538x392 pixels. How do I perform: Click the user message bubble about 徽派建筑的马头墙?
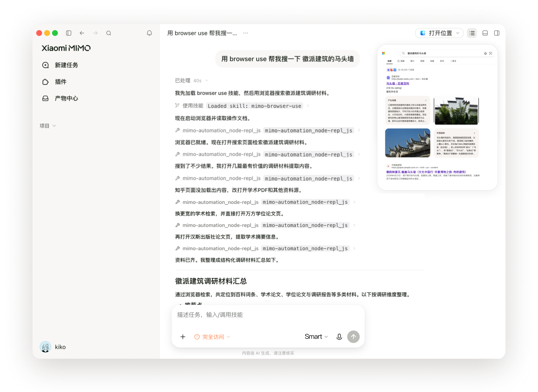(x=288, y=59)
